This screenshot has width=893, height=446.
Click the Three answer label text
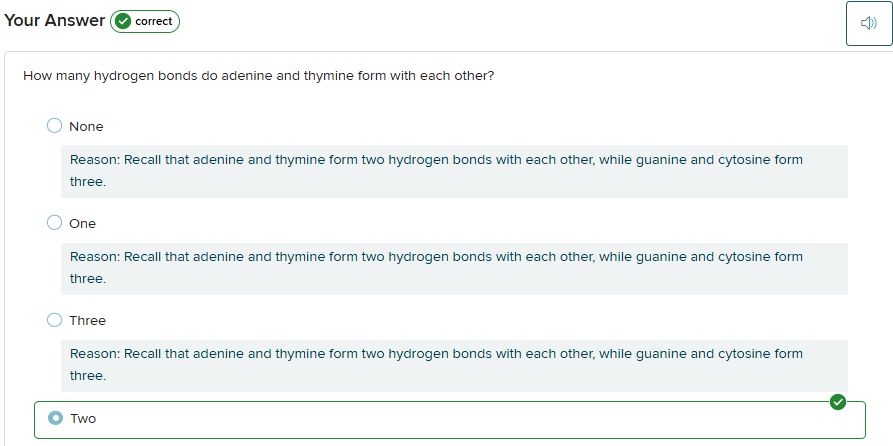(87, 321)
